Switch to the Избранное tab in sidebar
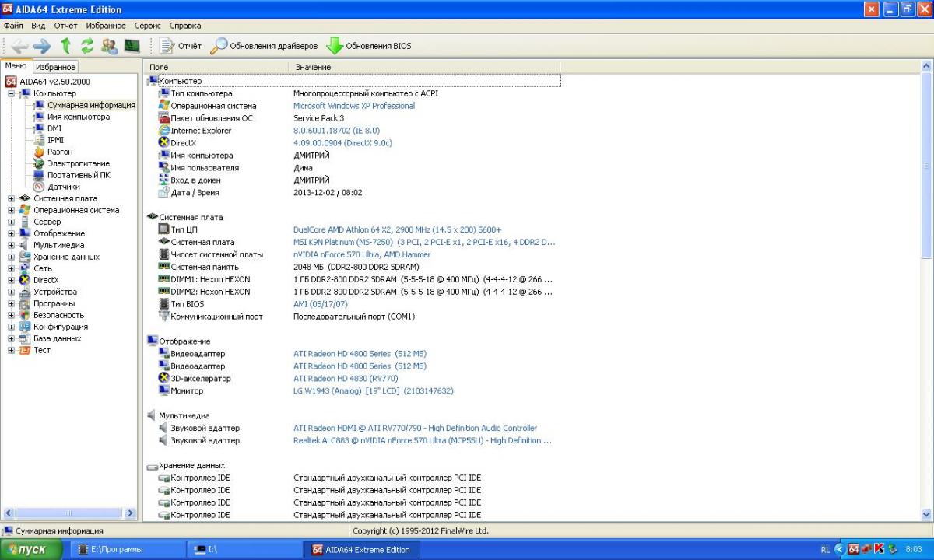This screenshot has width=934, height=560. click(x=56, y=67)
